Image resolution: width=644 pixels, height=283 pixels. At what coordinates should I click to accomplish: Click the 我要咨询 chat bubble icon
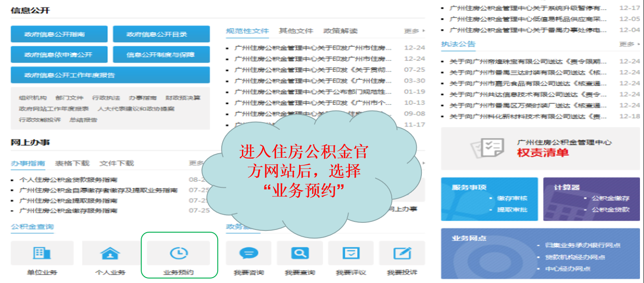click(x=249, y=253)
